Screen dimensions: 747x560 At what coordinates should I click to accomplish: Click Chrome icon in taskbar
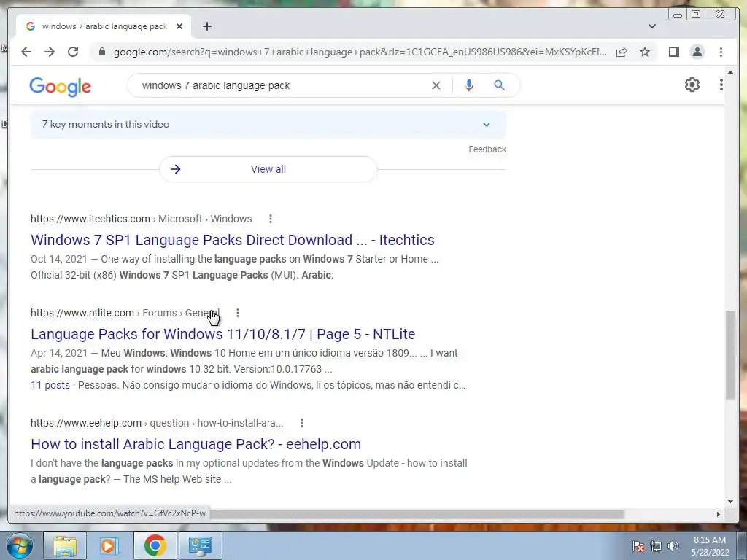tap(155, 545)
